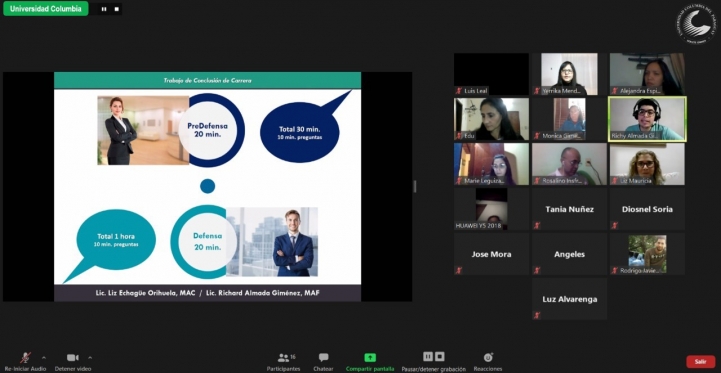This screenshot has height=373, width=721.
Task: Expand audio options arrow beside microphone
Action: (x=44, y=357)
